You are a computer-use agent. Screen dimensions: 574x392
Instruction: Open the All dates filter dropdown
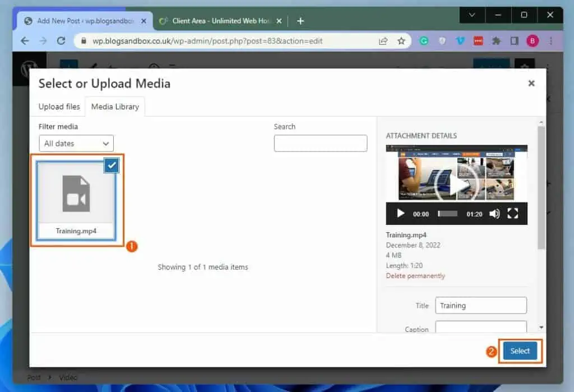(76, 143)
